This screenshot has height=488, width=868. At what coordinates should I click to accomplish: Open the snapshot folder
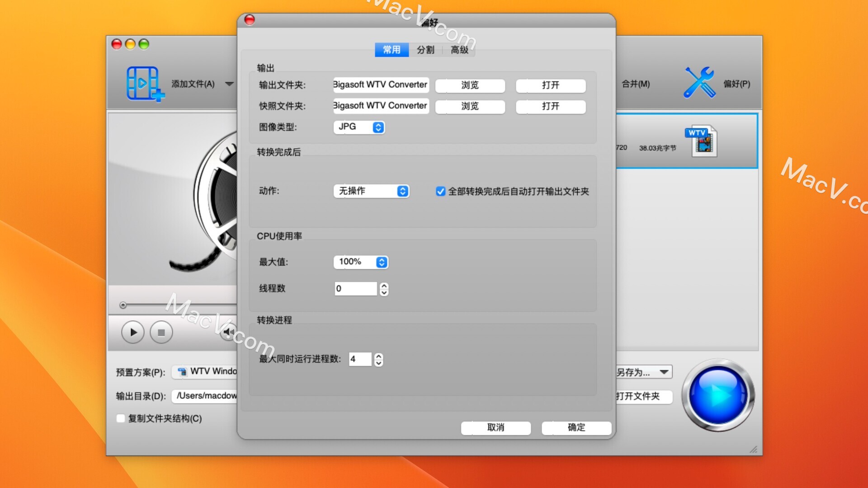551,106
